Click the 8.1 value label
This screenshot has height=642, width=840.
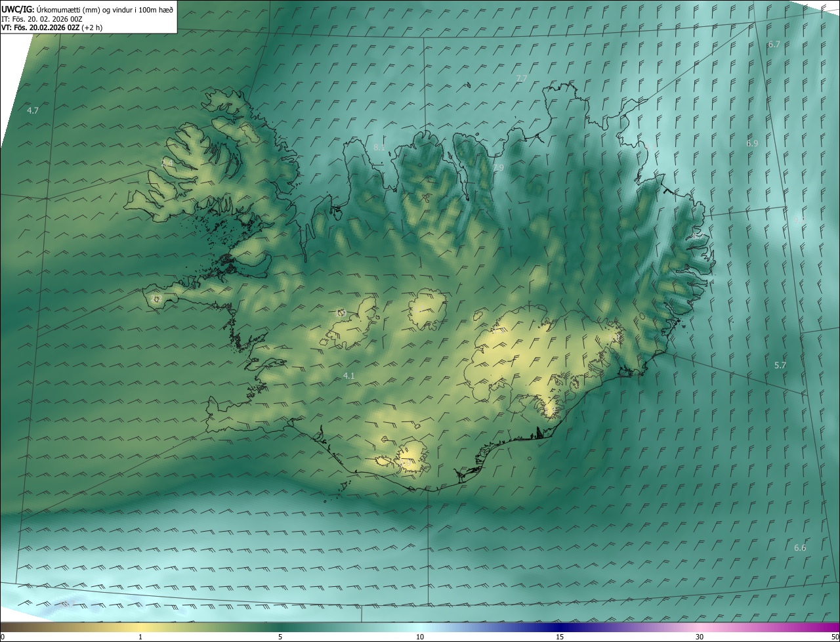pos(379,148)
